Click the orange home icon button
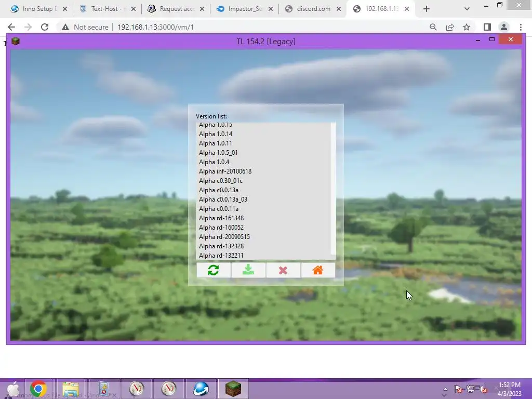Image resolution: width=532 pixels, height=399 pixels. [318, 270]
